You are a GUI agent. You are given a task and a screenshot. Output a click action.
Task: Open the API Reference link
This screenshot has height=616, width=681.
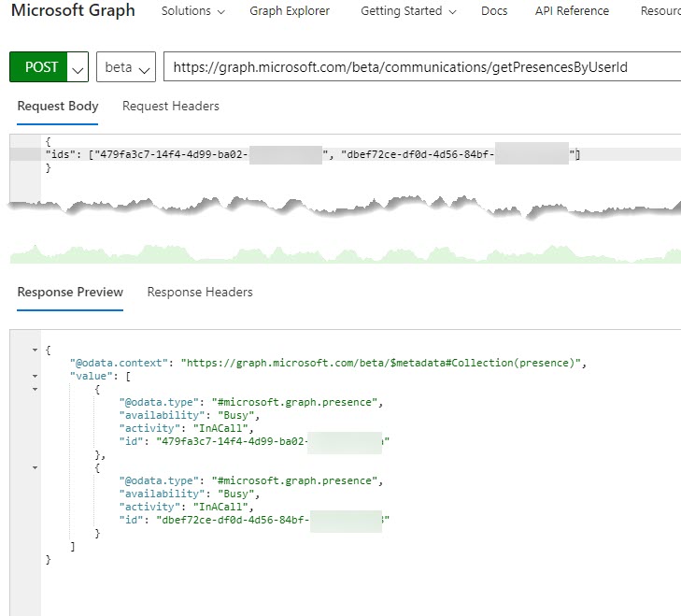572,11
